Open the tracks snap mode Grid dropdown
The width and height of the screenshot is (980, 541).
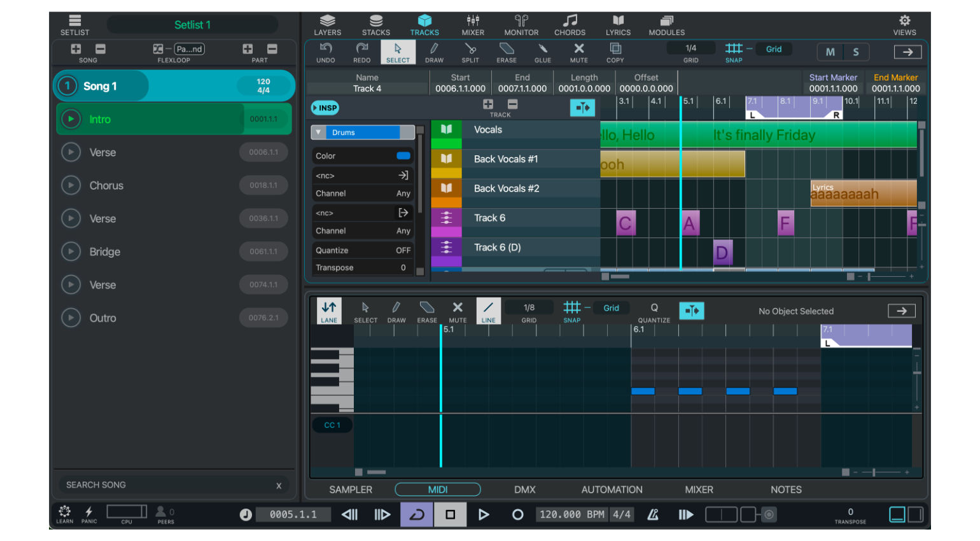(x=774, y=49)
